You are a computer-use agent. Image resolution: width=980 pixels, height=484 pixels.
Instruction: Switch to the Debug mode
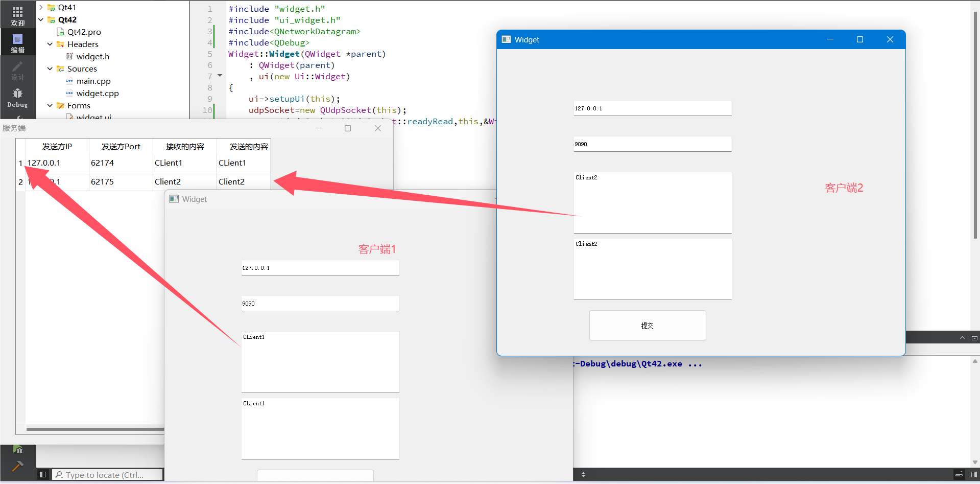coord(18,98)
